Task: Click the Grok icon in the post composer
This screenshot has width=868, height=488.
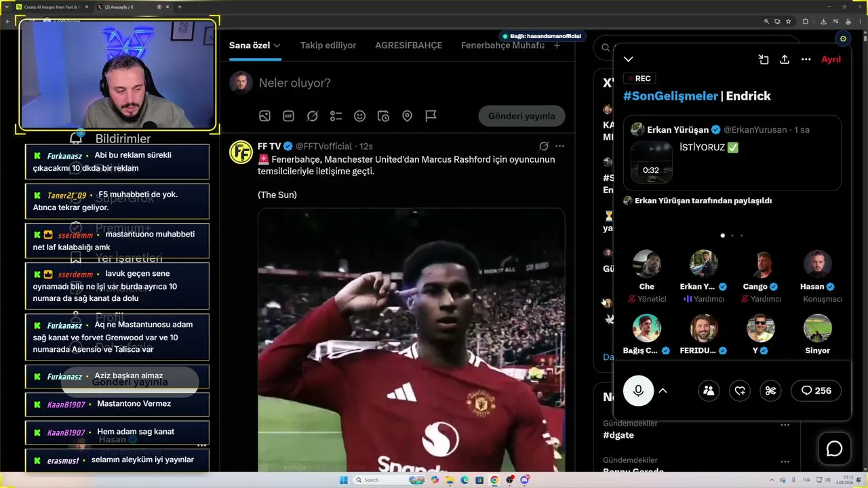Action: coord(312,116)
